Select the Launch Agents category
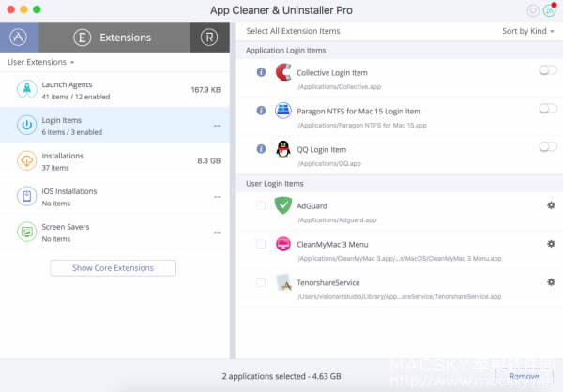The width and height of the screenshot is (563, 392). (x=114, y=90)
